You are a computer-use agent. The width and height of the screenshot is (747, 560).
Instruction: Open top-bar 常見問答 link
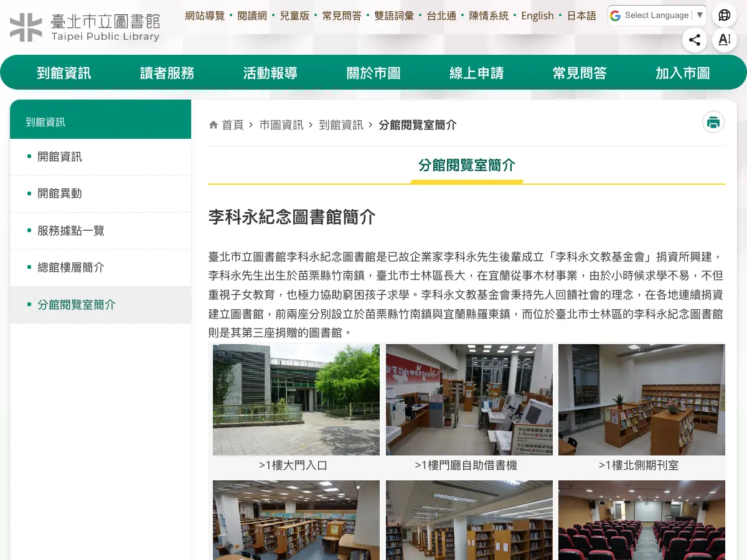tap(342, 16)
